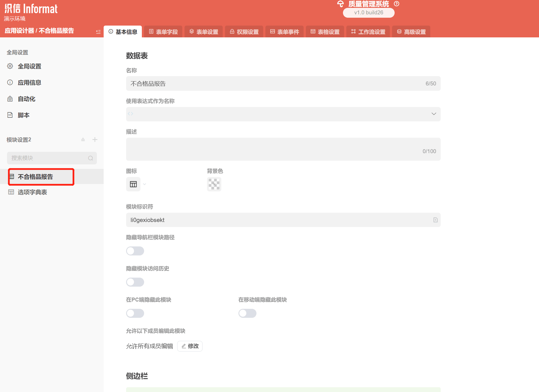Open the icon picker dropdown arrow
Screen dimensions: 539x392
145,184
